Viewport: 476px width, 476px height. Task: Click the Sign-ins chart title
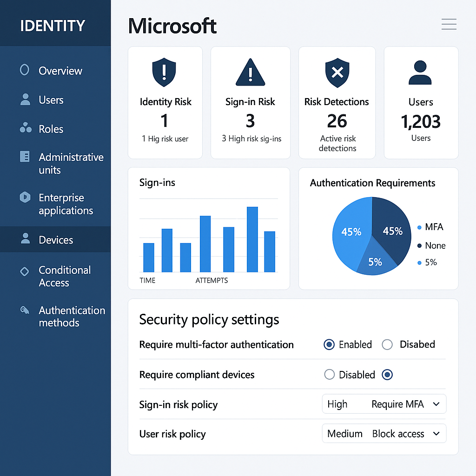click(157, 183)
